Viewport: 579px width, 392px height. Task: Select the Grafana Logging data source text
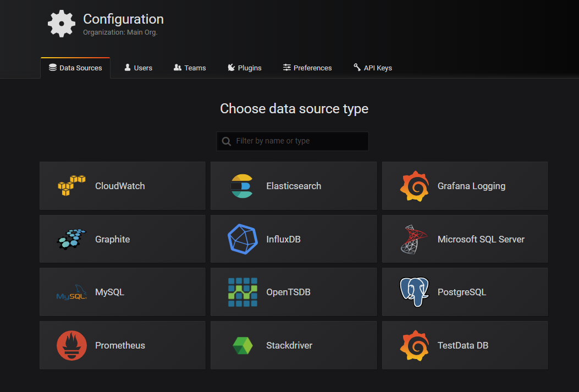(x=471, y=186)
